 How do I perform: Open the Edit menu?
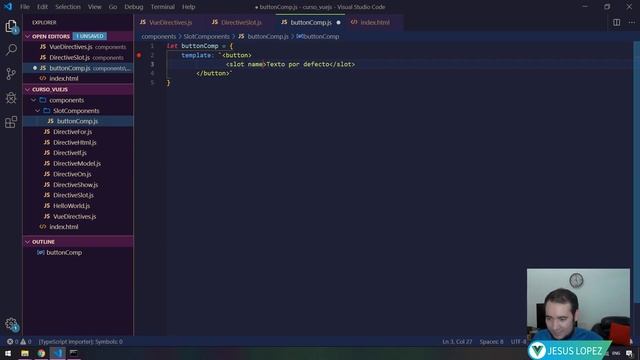[x=42, y=7]
